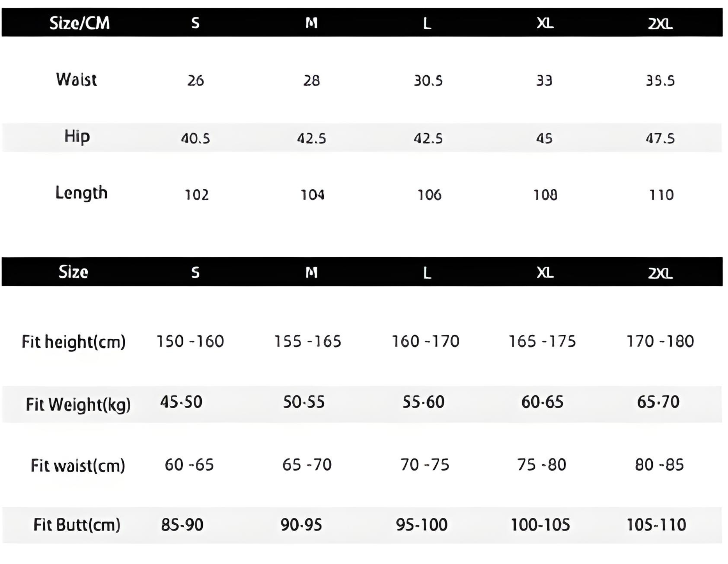
Task: Click the Fit height(cm) row label
Action: (74, 342)
